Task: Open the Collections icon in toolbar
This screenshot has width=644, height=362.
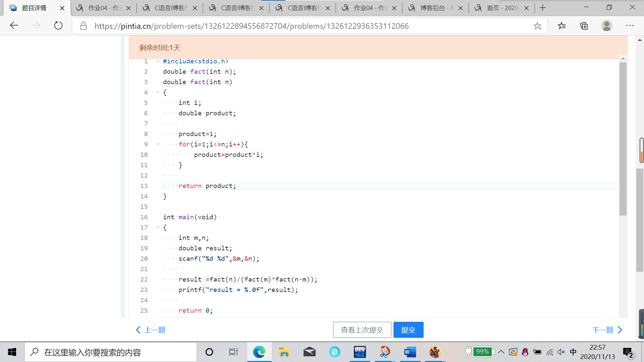Action: [584, 26]
